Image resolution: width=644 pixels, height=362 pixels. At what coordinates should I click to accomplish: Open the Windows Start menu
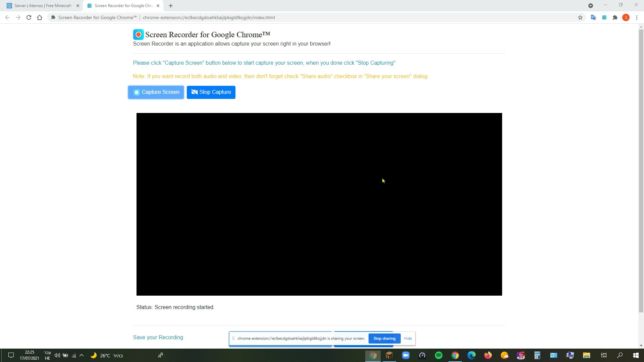pyautogui.click(x=636, y=355)
